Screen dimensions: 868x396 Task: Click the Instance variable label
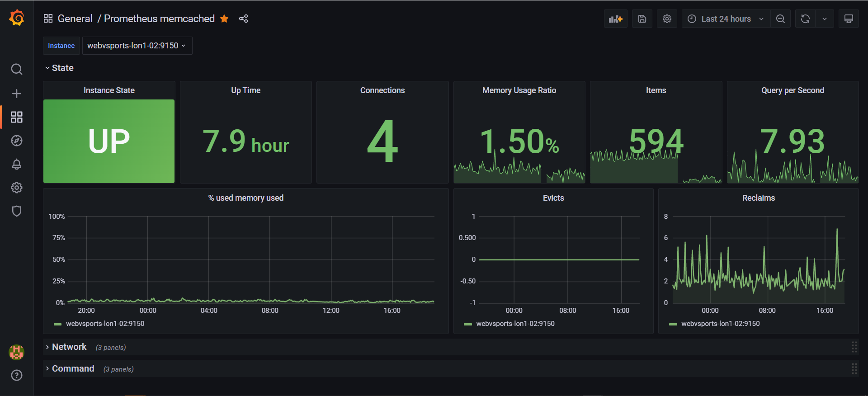click(61, 46)
